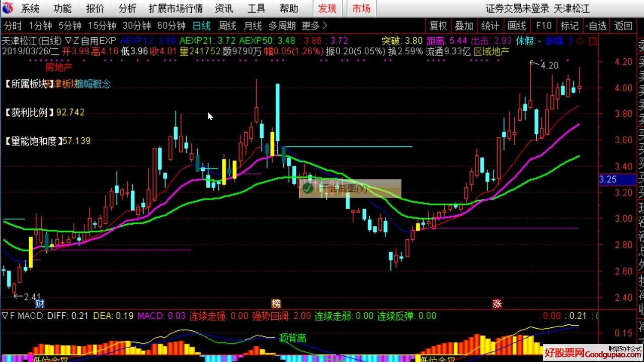This screenshot has width=644, height=362.
Task: Expand the 更多 periods list
Action: click(314, 26)
